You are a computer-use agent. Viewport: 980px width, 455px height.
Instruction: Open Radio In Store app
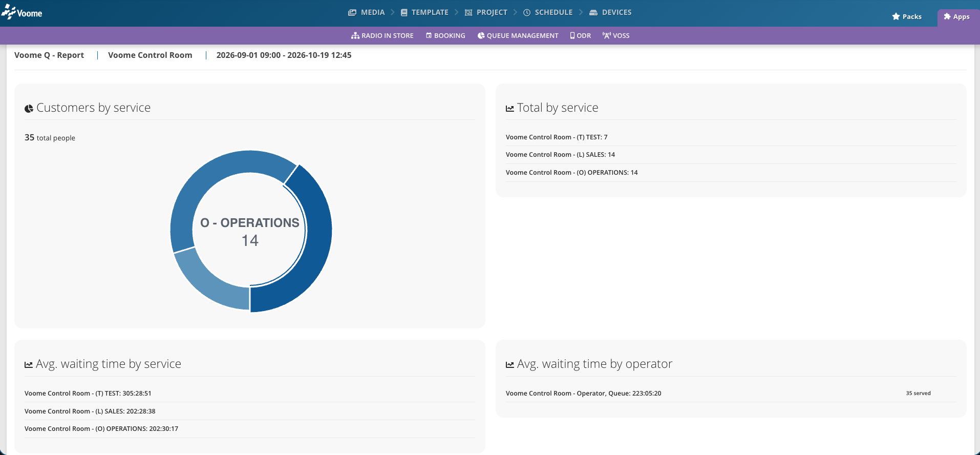click(382, 35)
